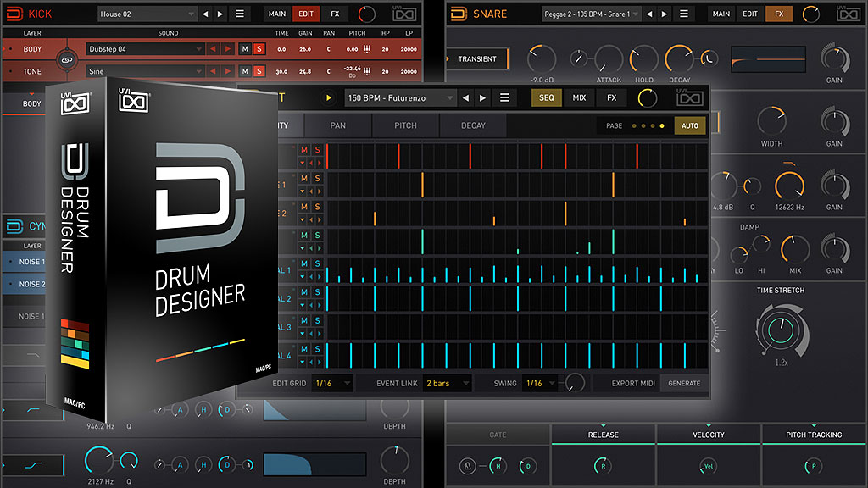Expand the Edit Grid 1/16 dropdown
Screen dimensions: 868x488
(x=332, y=383)
